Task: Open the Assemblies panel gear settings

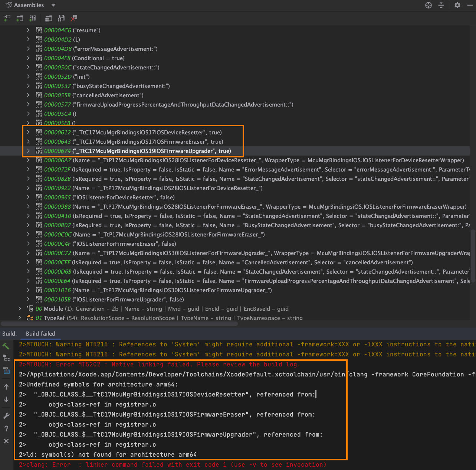Action: coord(457,5)
